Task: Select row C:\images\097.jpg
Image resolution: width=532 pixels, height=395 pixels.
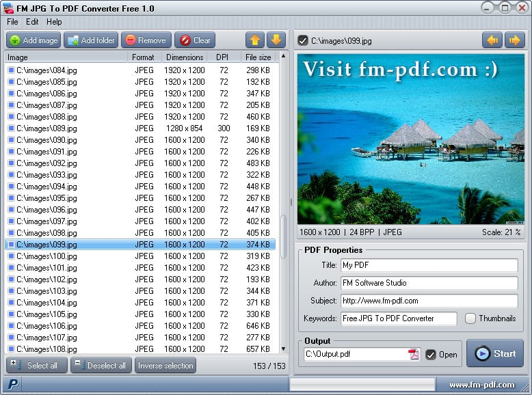Action: click(139, 221)
